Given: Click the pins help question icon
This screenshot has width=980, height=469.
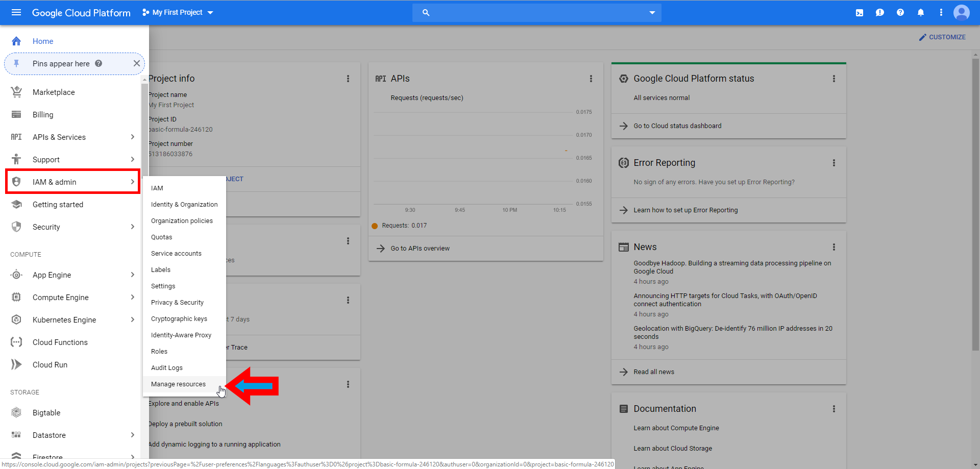Looking at the screenshot, I should pos(99,63).
